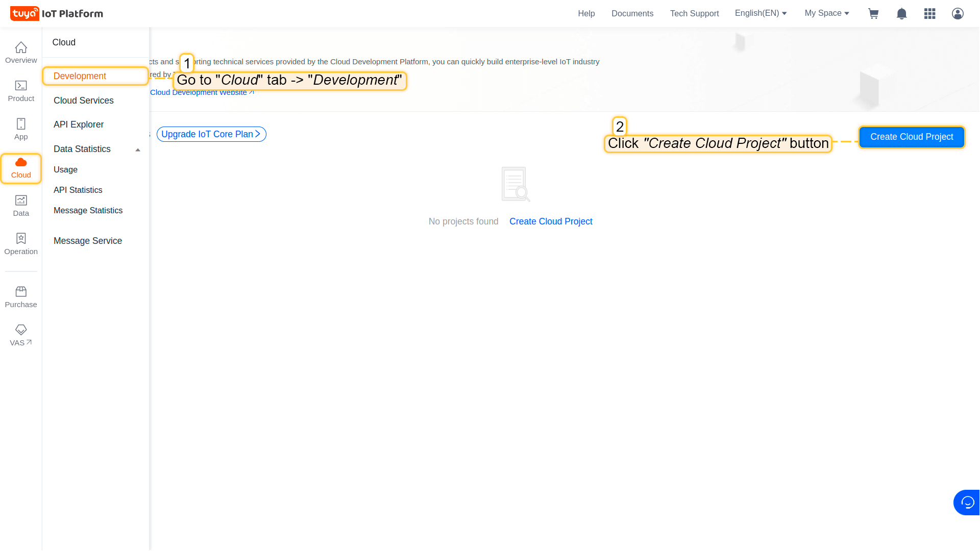Open the user account avatar

click(x=958, y=14)
